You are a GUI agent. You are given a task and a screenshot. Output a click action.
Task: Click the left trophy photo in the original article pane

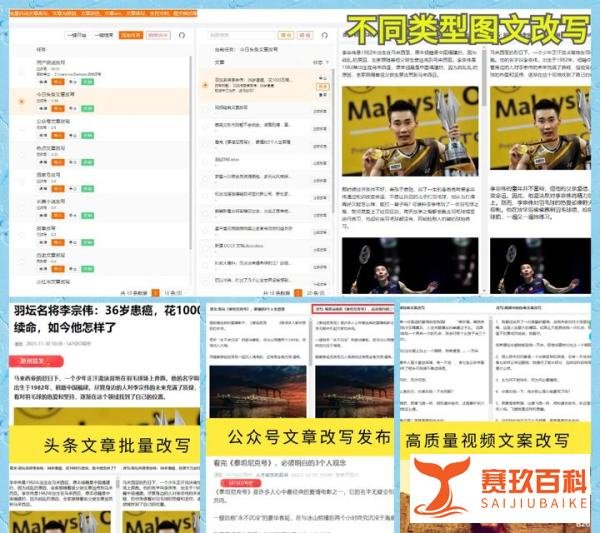[410, 131]
